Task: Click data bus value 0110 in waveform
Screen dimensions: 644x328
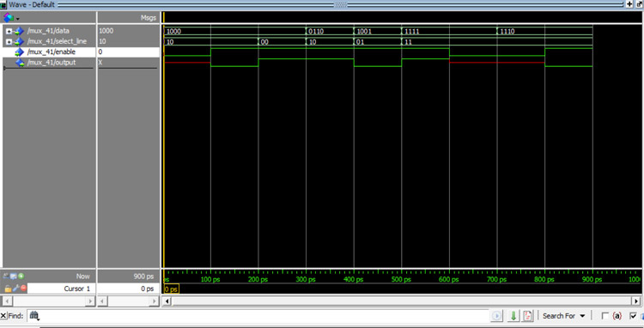Action: coord(316,31)
